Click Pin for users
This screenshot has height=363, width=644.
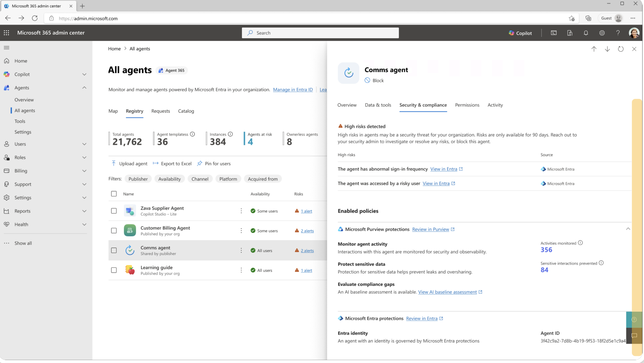(x=214, y=164)
